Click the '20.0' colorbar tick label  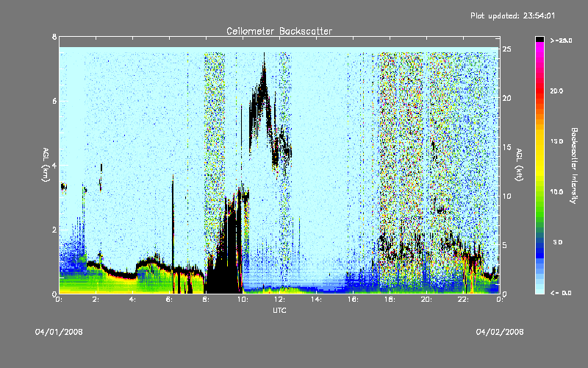(556, 91)
